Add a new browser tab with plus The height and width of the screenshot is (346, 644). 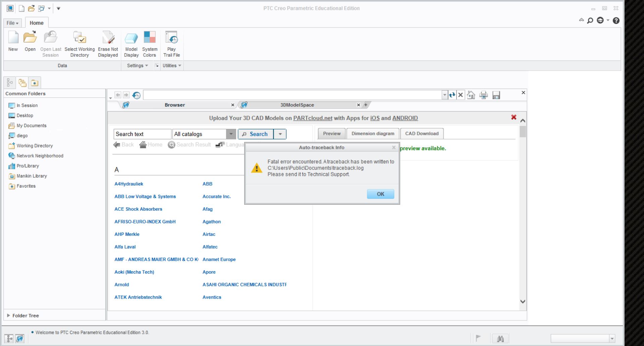(x=366, y=105)
